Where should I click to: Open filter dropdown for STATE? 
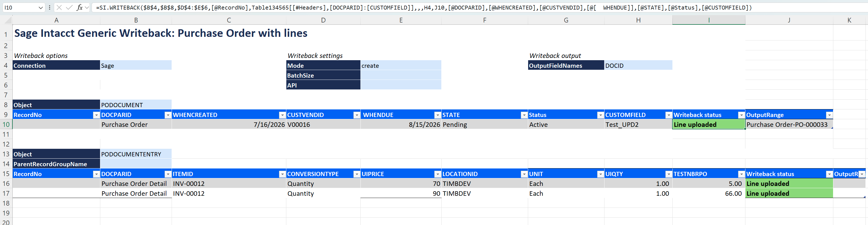pos(524,115)
